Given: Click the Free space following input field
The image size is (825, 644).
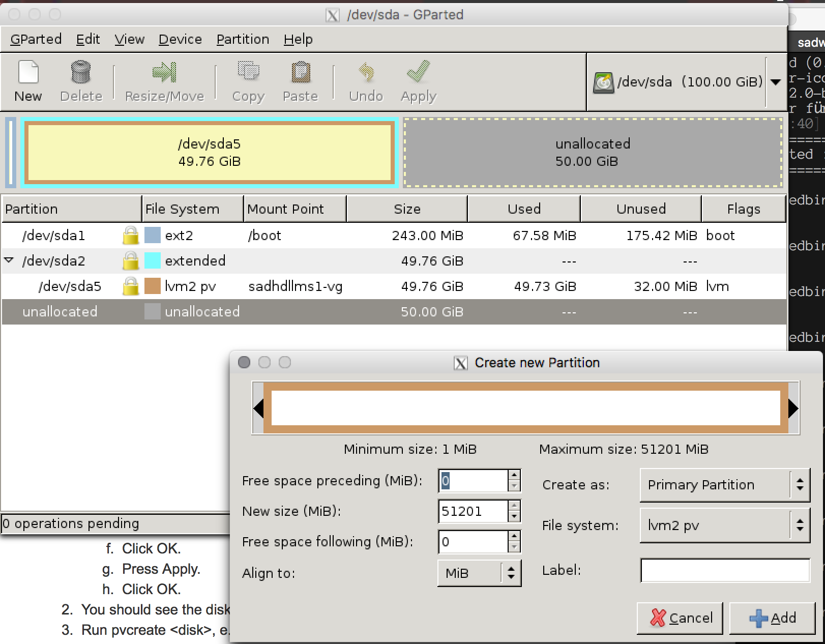Looking at the screenshot, I should click(x=473, y=542).
